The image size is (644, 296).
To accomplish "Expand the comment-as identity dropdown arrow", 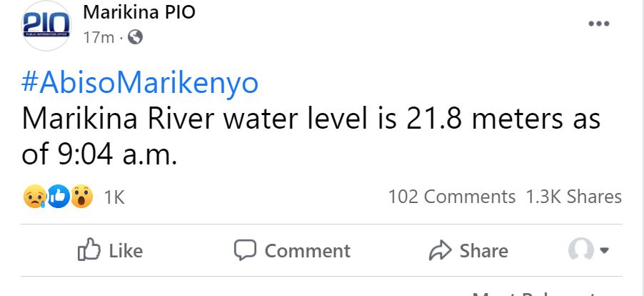I will [x=605, y=250].
